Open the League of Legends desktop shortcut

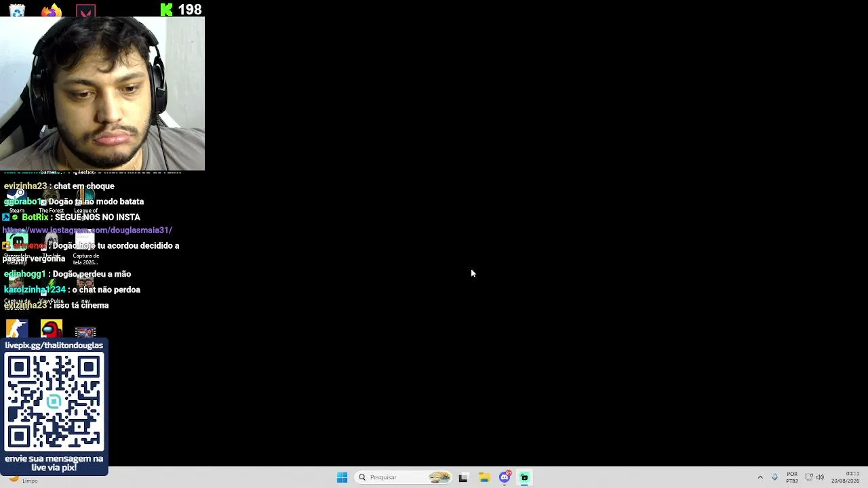(85, 200)
